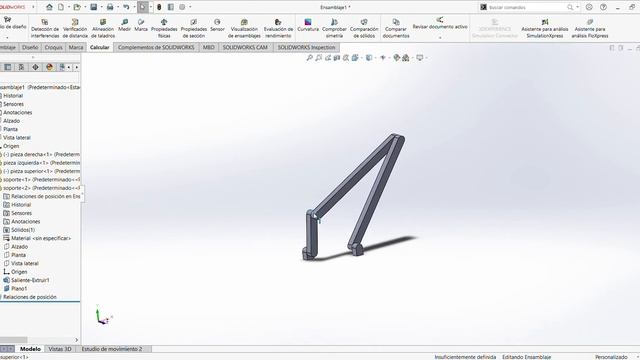
Task: Save the assembly with the floppy disk icon
Action: click(93, 7)
